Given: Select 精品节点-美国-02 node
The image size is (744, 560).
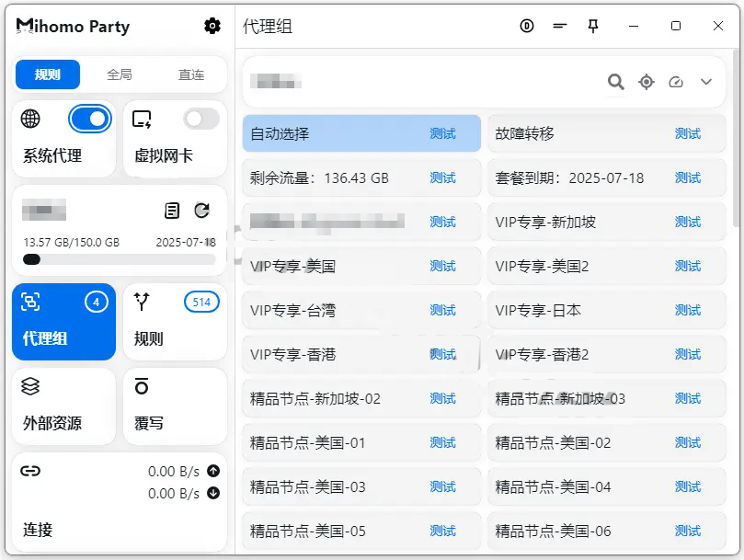Looking at the screenshot, I should [x=607, y=442].
